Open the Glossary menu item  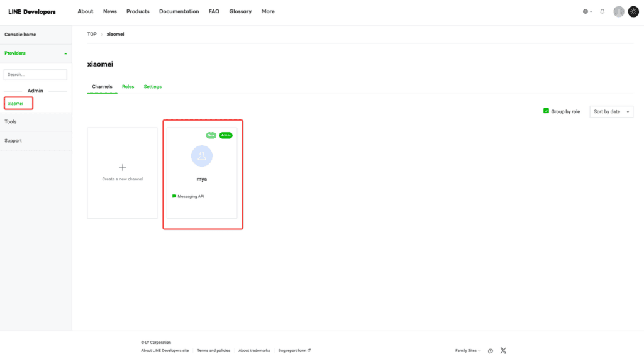pos(240,11)
